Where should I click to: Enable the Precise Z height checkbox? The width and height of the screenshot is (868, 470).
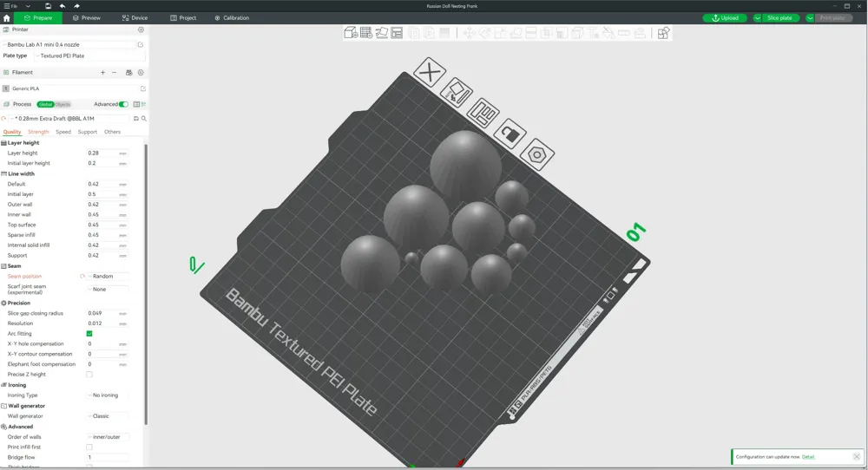click(89, 375)
